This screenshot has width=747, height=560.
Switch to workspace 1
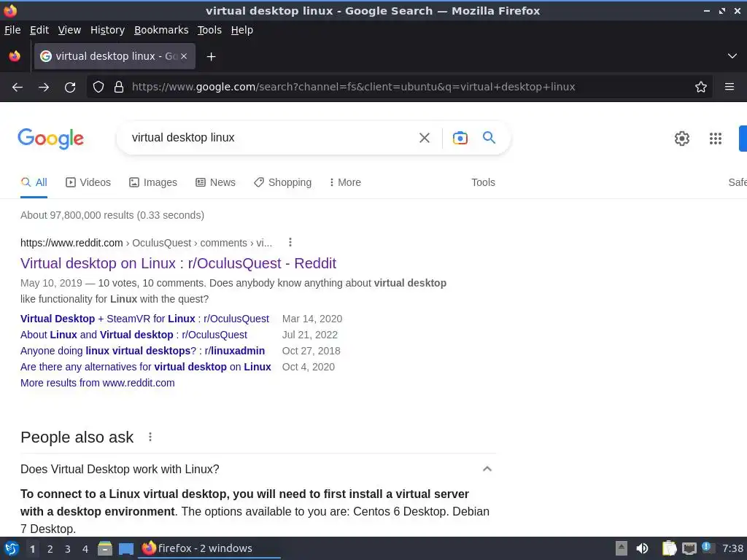pyautogui.click(x=32, y=549)
